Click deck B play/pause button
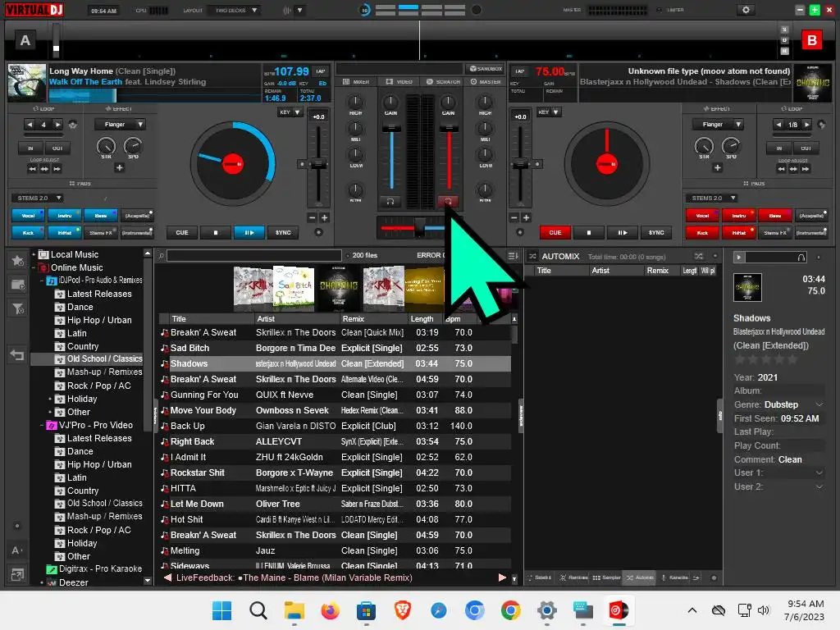Screen dimensions: 840x630 [623, 232]
